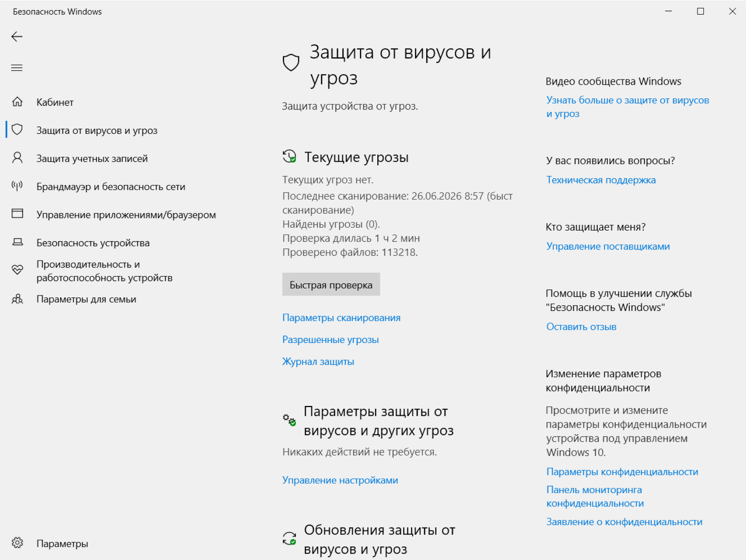The image size is (746, 560).
Task: Follow Узнать больше о защите от вирусов link
Action: click(628, 107)
